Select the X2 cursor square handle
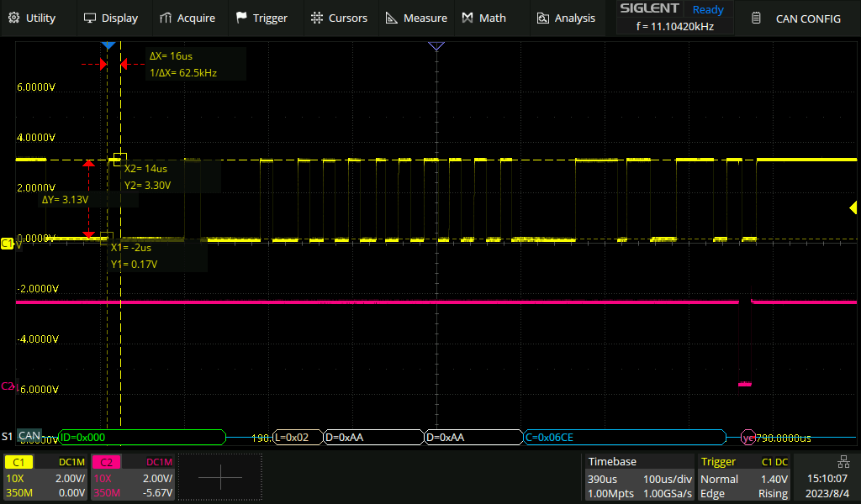 tap(120, 159)
